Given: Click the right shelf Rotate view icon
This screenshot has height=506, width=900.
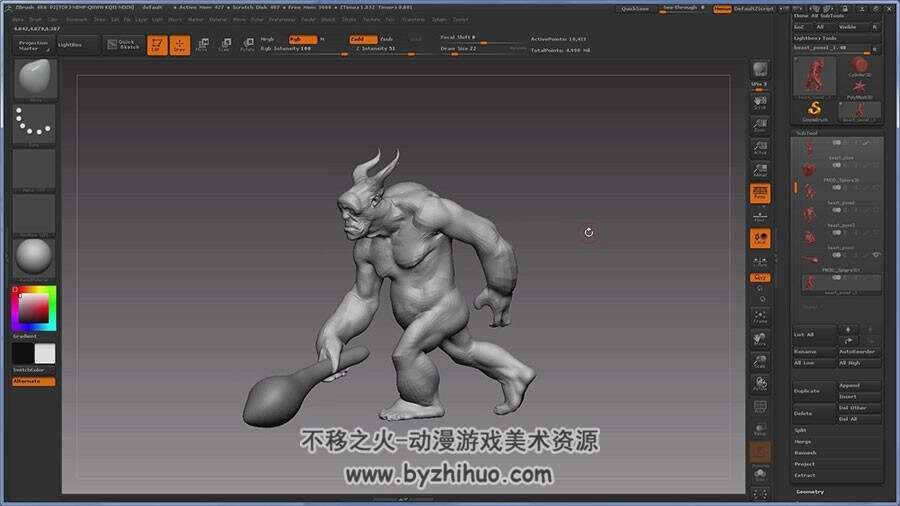Looking at the screenshot, I should (760, 384).
